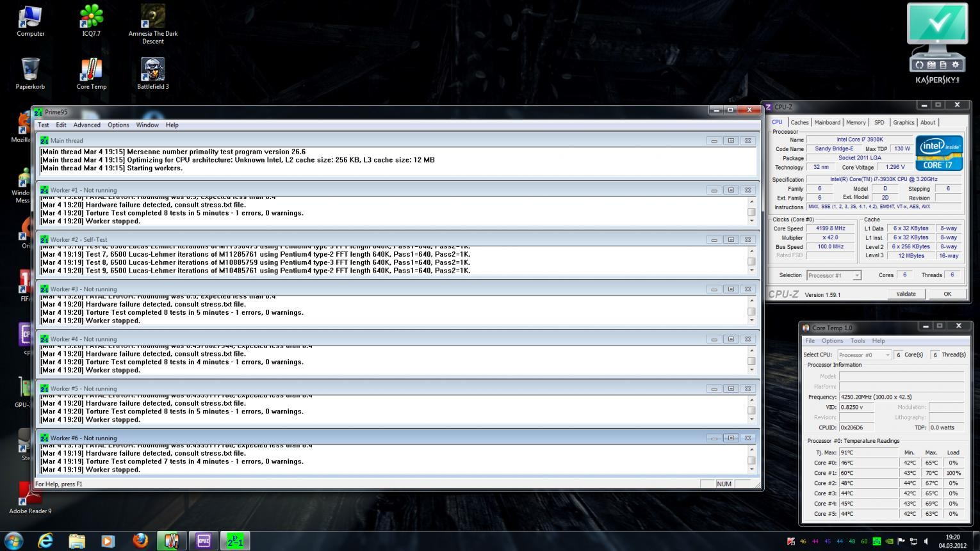Switch to CPU-Z About tab
The image size is (980, 551).
click(x=927, y=122)
